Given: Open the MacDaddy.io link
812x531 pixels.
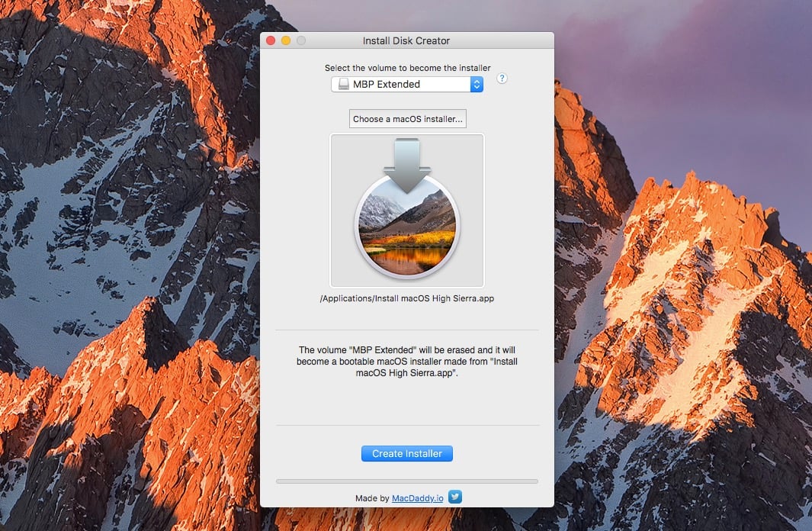Looking at the screenshot, I should (x=417, y=498).
